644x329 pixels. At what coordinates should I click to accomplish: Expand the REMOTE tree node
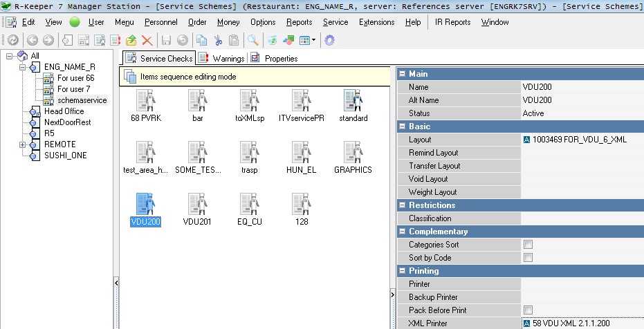[x=22, y=144]
